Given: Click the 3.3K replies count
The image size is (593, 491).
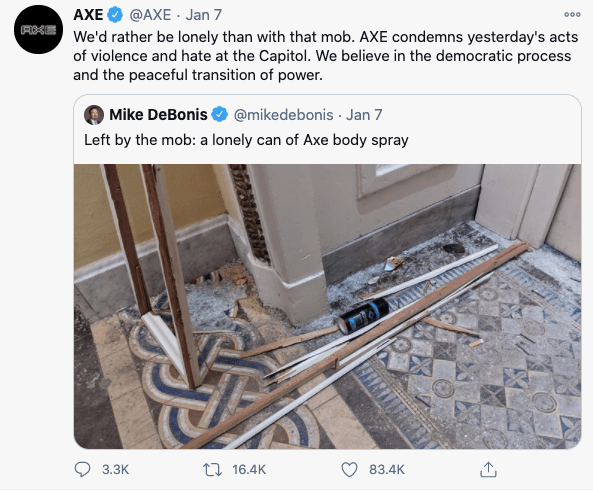Looking at the screenshot, I should tap(115, 470).
